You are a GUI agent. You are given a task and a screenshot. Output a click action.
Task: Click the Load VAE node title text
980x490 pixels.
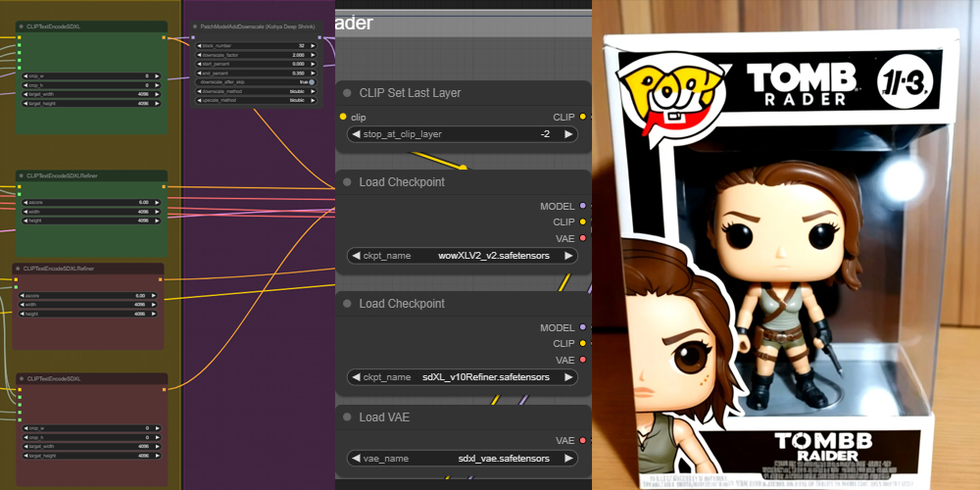[x=384, y=417]
